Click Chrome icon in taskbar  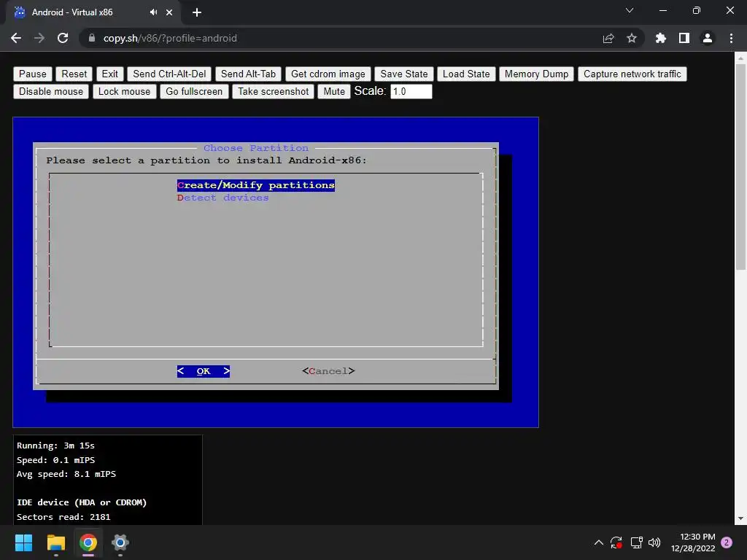pyautogui.click(x=88, y=542)
